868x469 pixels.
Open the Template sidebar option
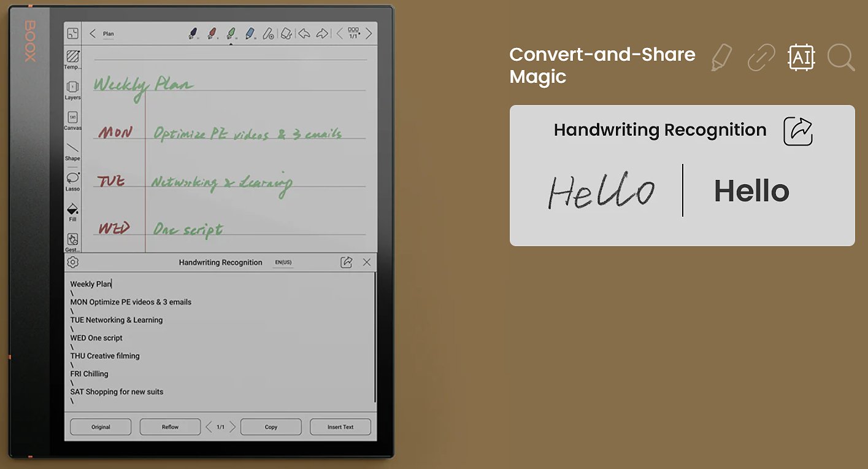coord(72,58)
